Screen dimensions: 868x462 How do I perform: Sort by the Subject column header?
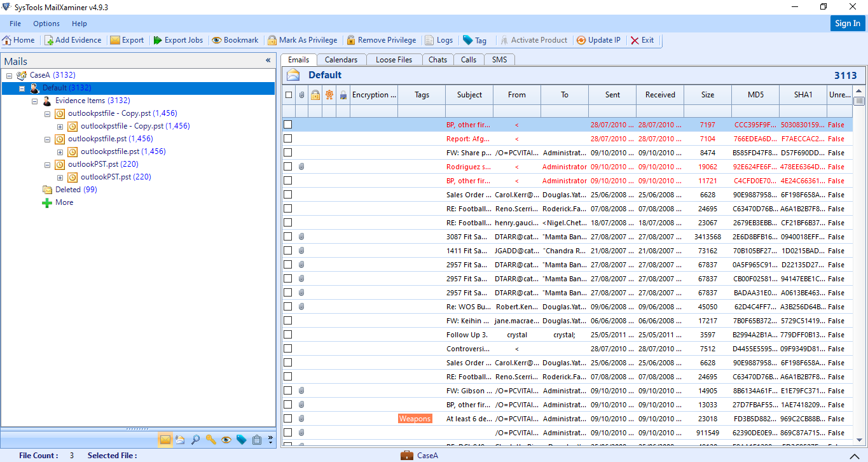point(469,95)
